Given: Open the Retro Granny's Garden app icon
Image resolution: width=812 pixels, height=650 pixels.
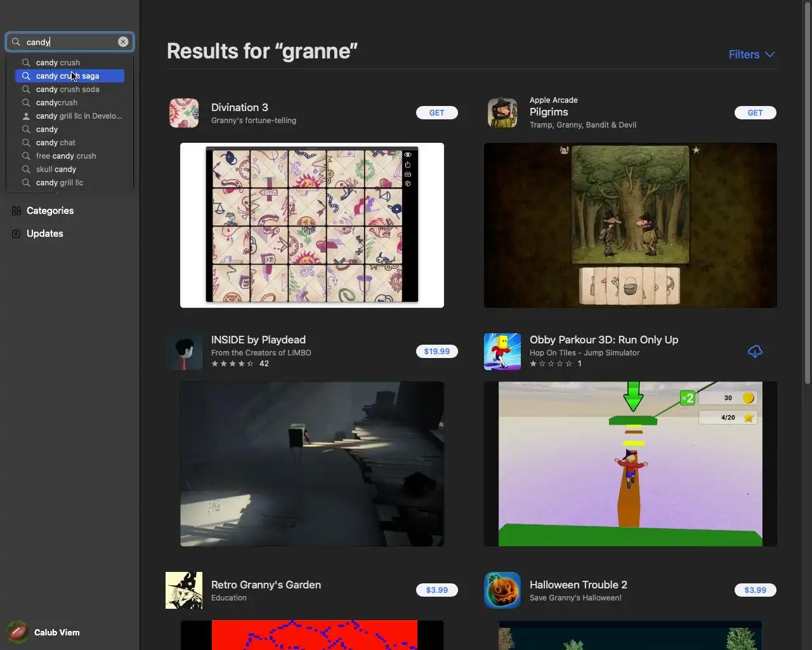Looking at the screenshot, I should point(184,590).
